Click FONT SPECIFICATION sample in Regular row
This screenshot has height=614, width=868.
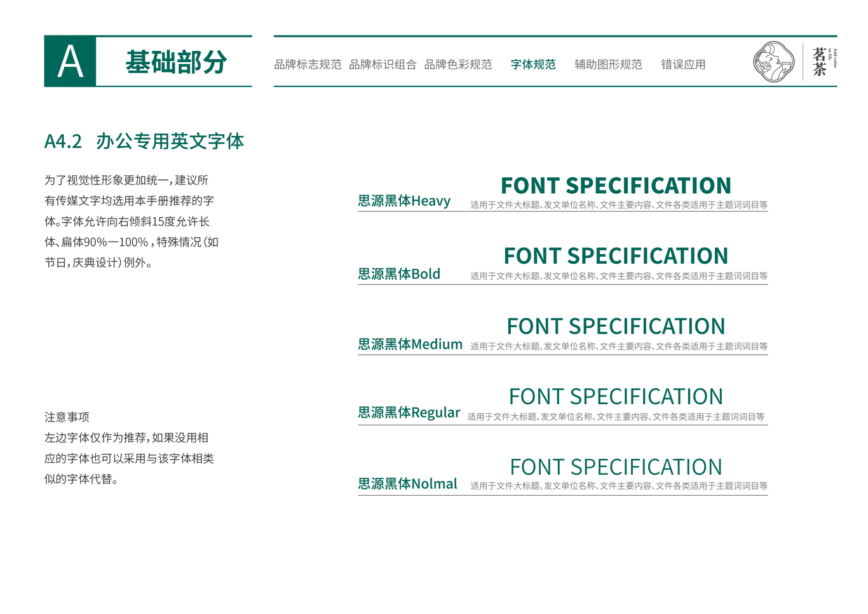tap(616, 397)
